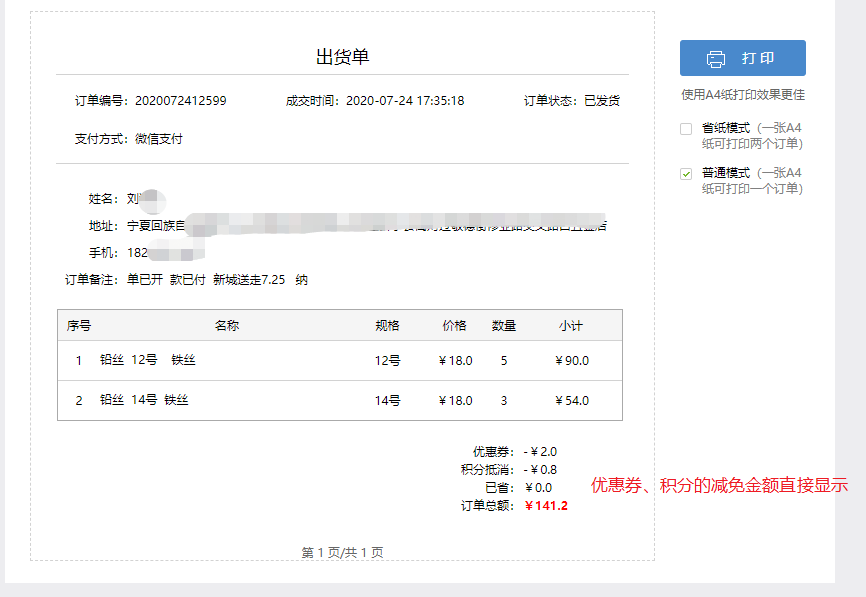866x597 pixels.
Task: Enable the 省纸模式 checkbox
Action: click(686, 129)
